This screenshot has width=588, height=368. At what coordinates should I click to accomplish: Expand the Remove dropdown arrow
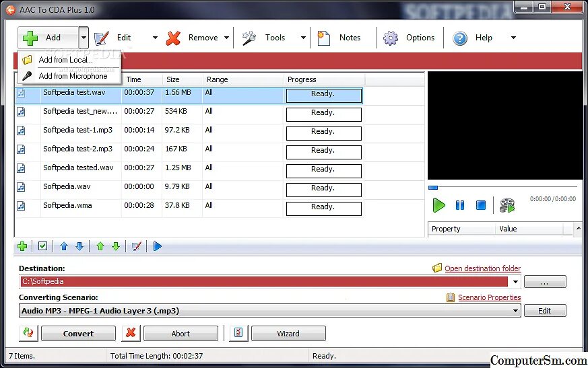tap(226, 38)
